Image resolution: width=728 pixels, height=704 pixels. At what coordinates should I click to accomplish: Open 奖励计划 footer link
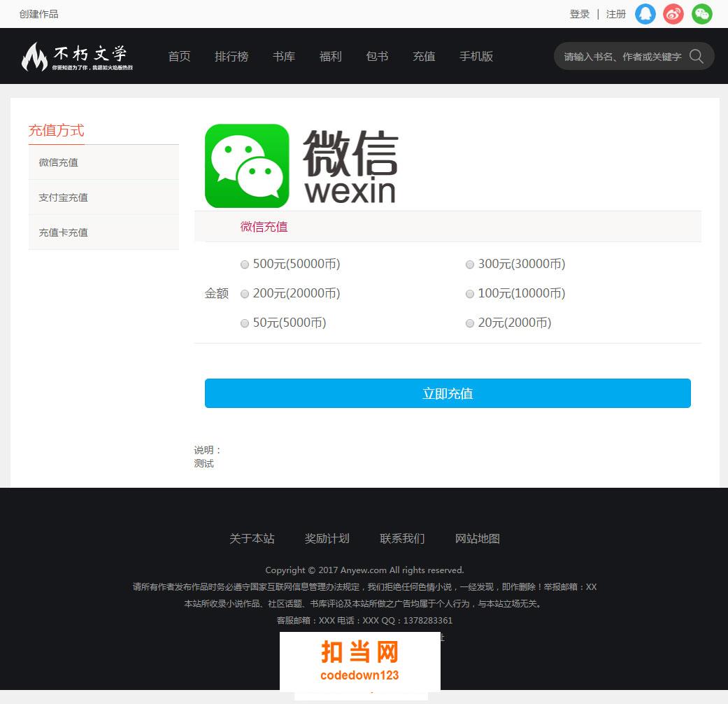click(327, 538)
